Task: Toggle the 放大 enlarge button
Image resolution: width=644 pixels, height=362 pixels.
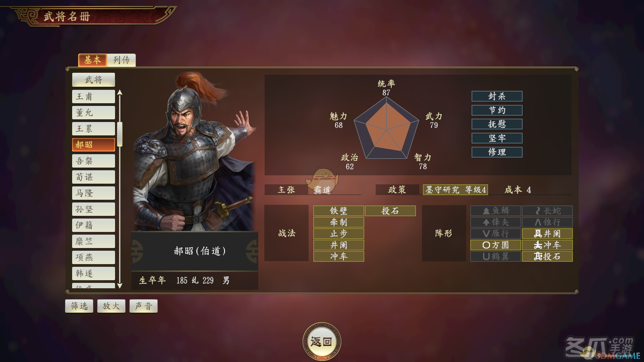Action: click(x=111, y=306)
